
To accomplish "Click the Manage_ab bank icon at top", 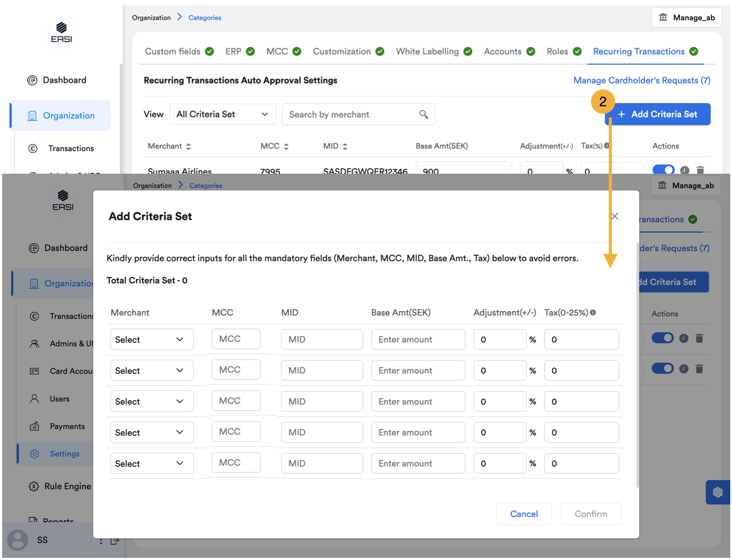I will click(662, 17).
